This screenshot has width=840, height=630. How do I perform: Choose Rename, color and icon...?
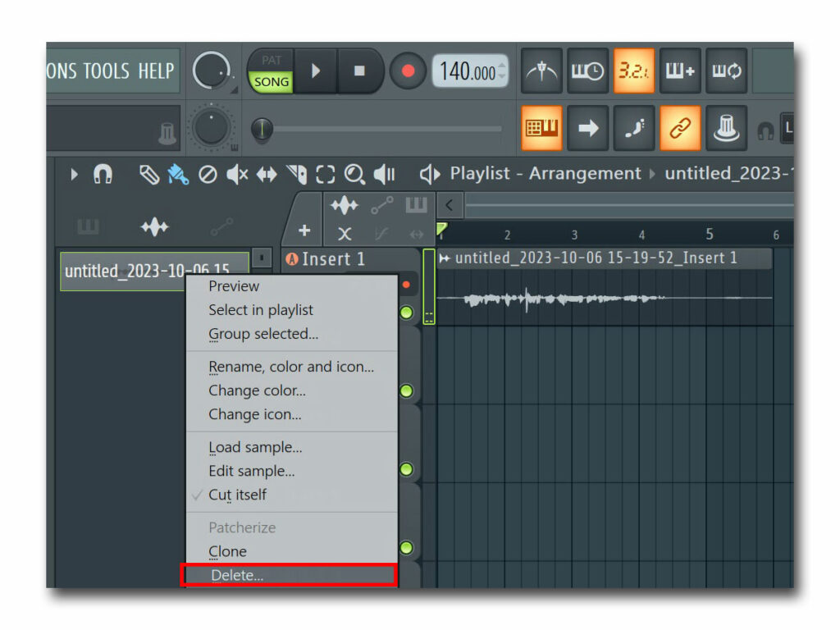pos(291,367)
